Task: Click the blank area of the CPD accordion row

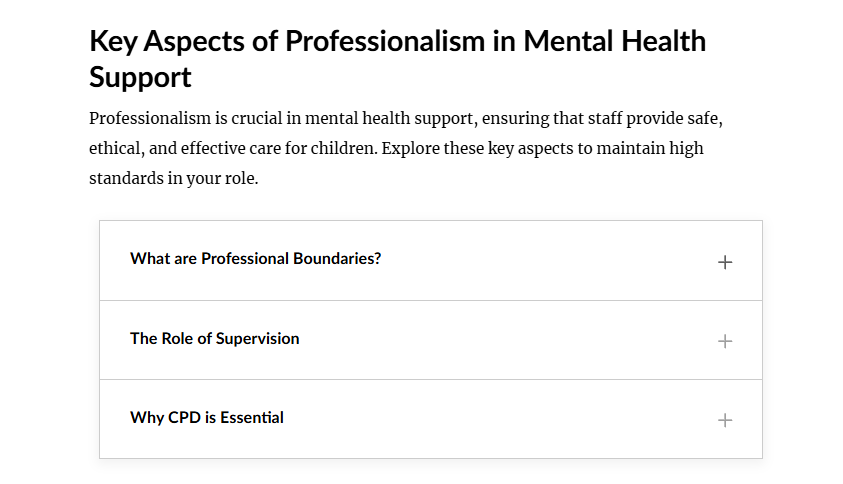Action: [x=500, y=419]
